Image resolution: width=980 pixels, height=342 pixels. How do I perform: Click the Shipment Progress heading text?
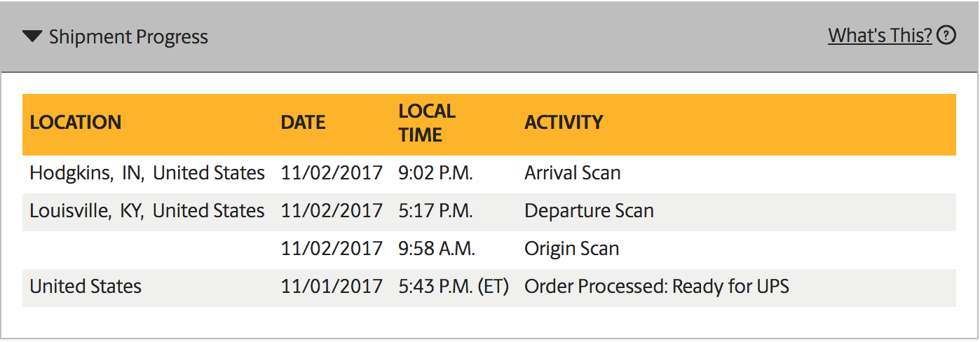[x=128, y=36]
